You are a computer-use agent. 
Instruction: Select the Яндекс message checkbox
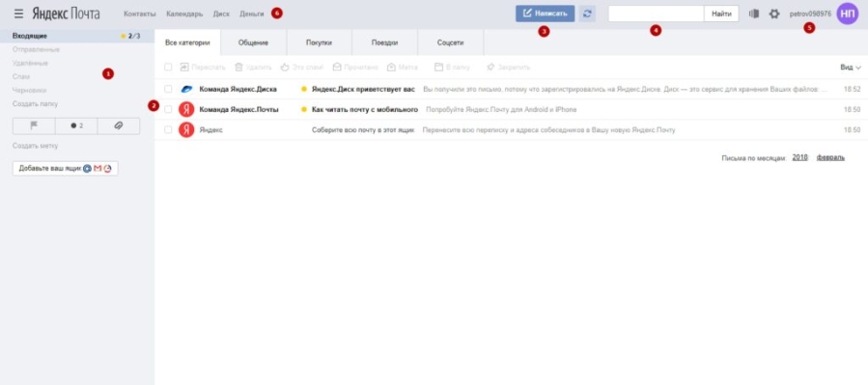168,130
